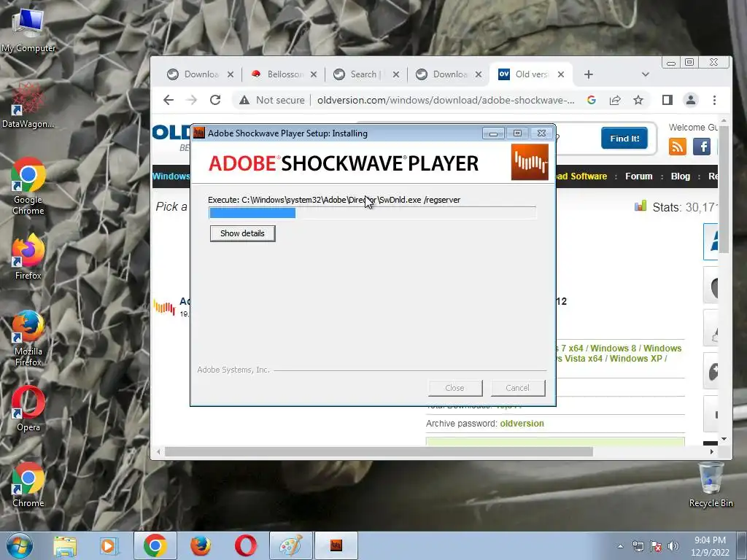
Task: Open Blog in site navigation
Action: click(681, 176)
